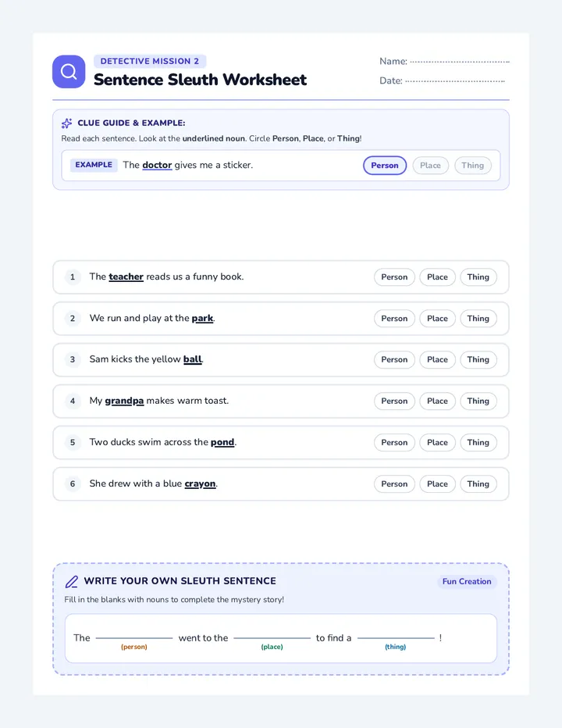Click the Fun Creation tag
Image resolution: width=562 pixels, height=728 pixels.
click(x=467, y=581)
